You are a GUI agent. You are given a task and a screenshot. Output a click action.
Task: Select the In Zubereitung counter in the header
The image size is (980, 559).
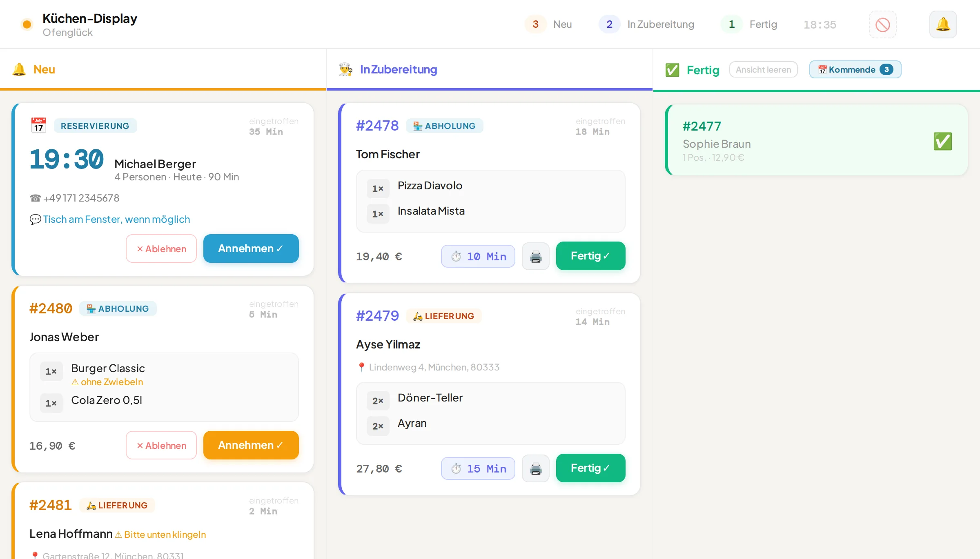647,24
